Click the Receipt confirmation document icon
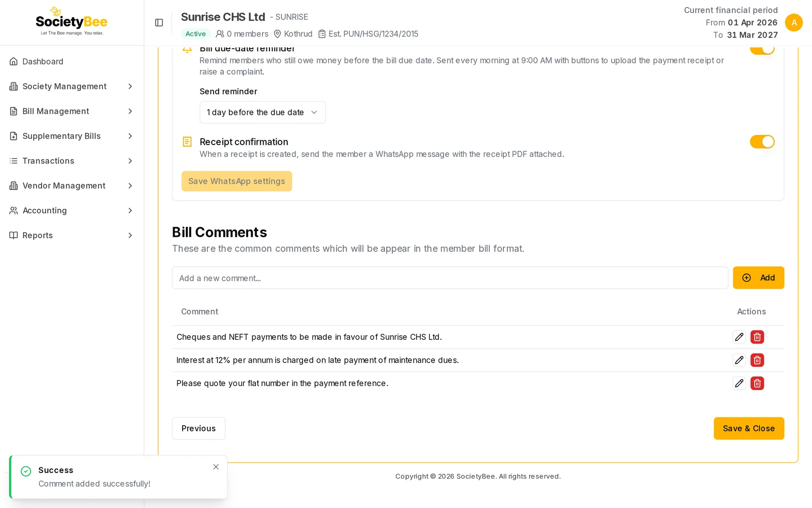Viewport: 812px width, 508px height. tap(187, 142)
